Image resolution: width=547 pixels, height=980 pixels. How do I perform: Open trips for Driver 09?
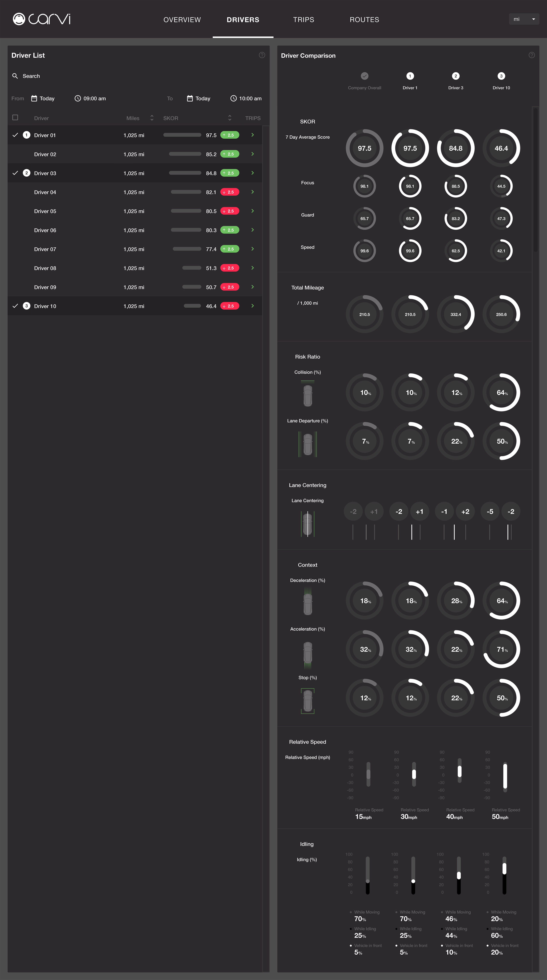point(253,287)
